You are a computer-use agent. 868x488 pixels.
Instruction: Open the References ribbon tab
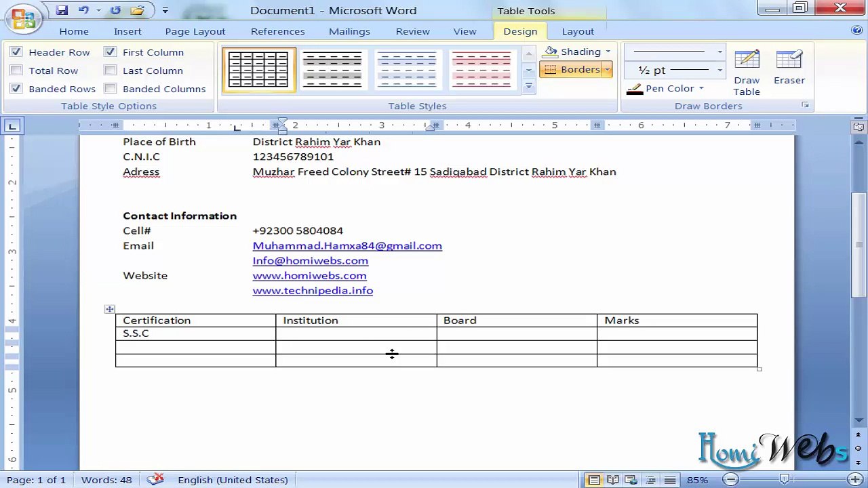tap(278, 31)
